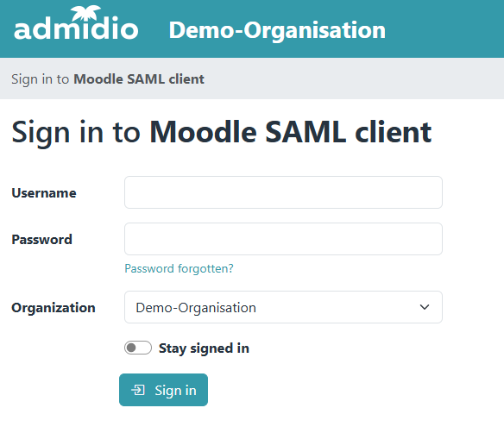
Task: Click the "Stay signed in" label text
Action: click(x=204, y=348)
